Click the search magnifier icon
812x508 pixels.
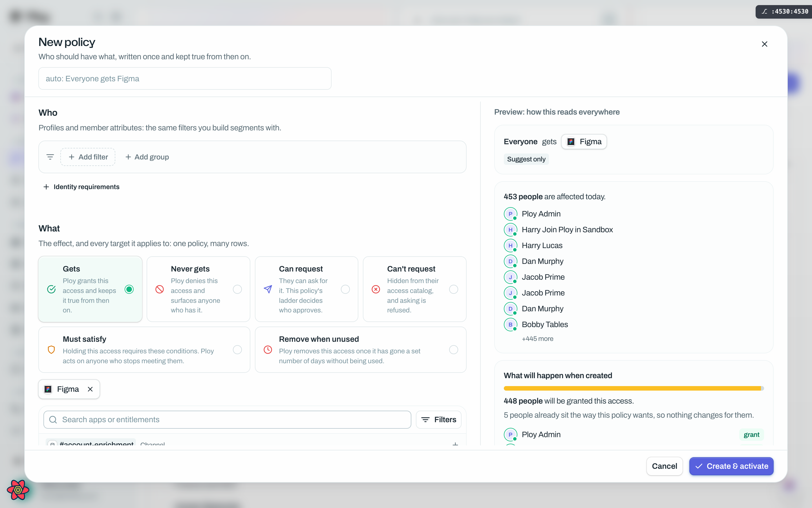(53, 420)
